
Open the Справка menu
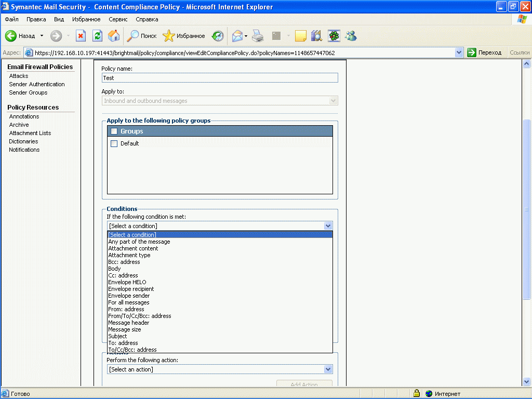[x=147, y=19]
